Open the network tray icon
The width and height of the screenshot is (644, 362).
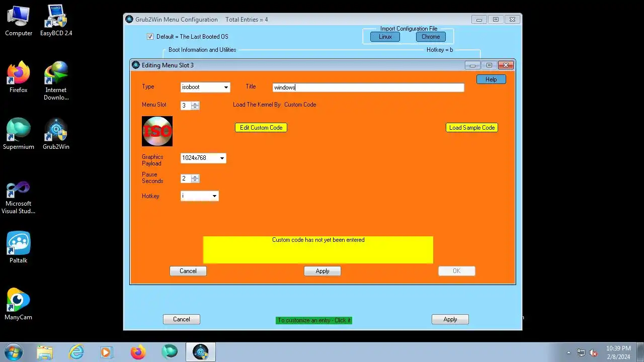pyautogui.click(x=581, y=352)
